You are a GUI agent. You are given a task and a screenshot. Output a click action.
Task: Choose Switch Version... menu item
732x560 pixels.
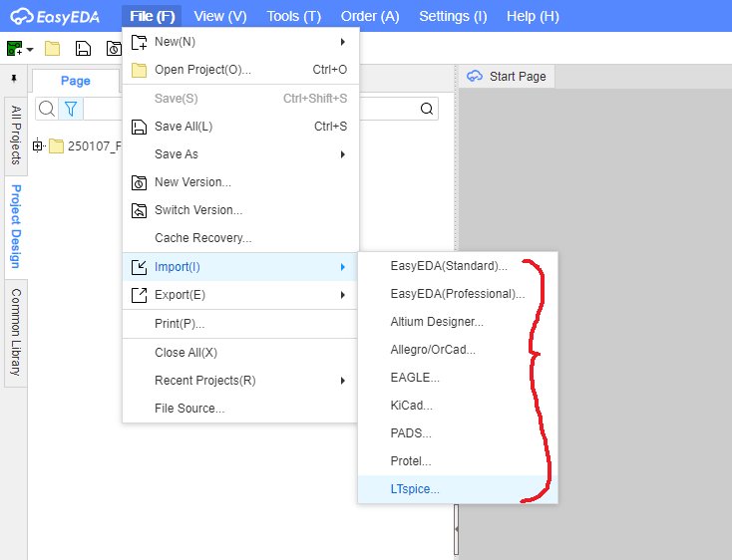pos(240,210)
